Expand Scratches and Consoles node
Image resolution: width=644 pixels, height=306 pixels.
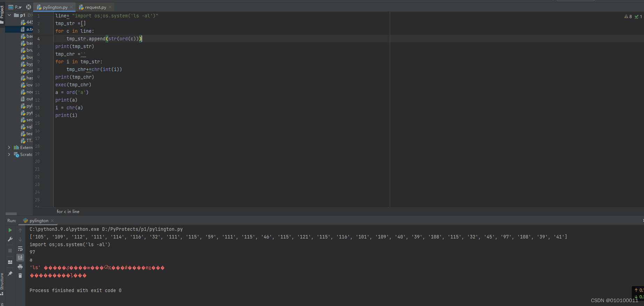9,155
